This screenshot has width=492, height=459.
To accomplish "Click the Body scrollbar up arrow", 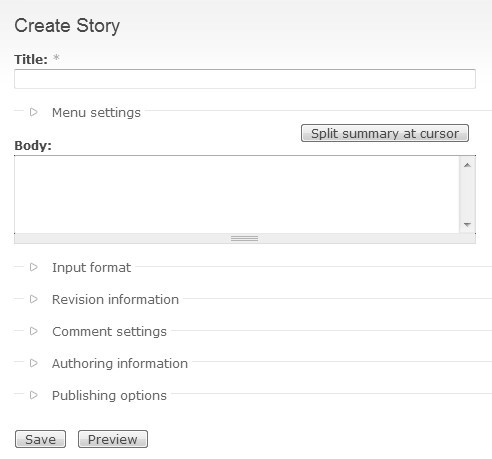I will pyautogui.click(x=467, y=165).
